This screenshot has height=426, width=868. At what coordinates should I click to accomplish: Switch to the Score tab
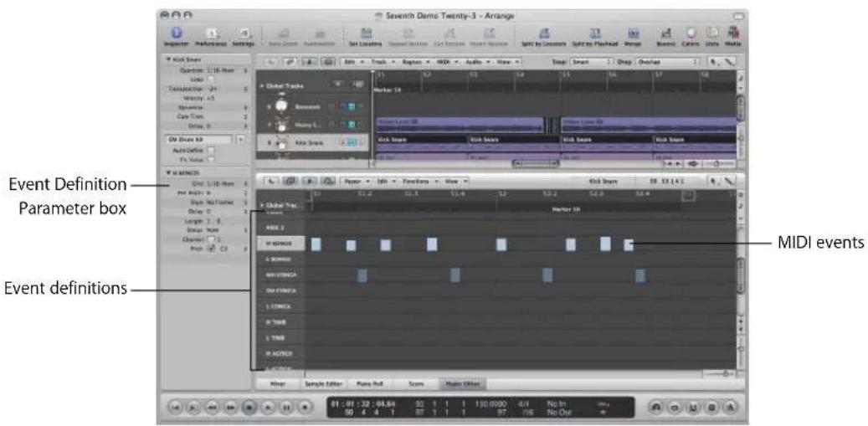(x=414, y=382)
